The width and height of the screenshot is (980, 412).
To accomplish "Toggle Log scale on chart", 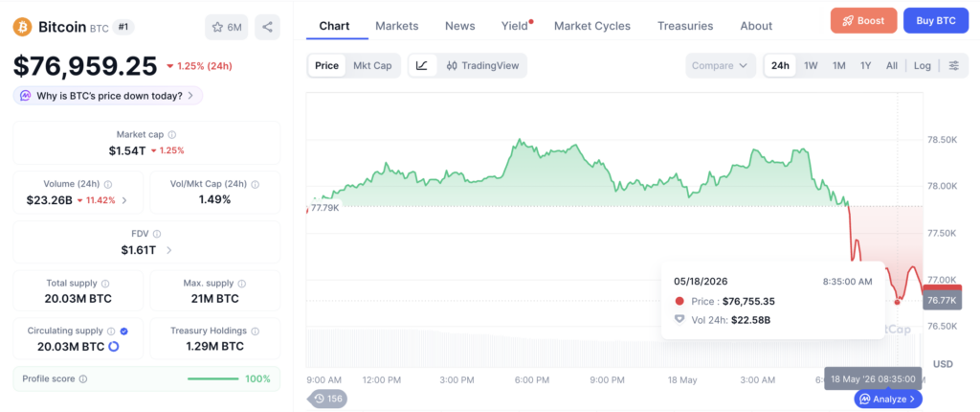I will [922, 66].
